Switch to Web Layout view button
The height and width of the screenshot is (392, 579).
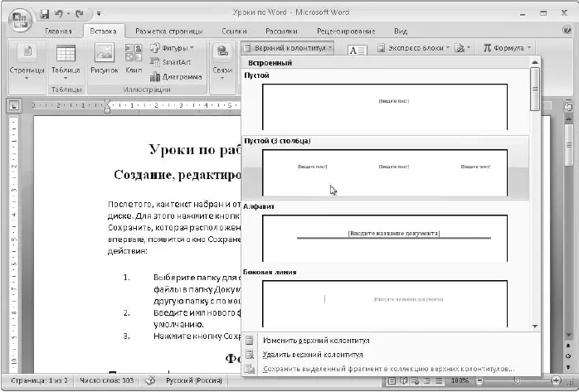pyautogui.click(x=416, y=380)
